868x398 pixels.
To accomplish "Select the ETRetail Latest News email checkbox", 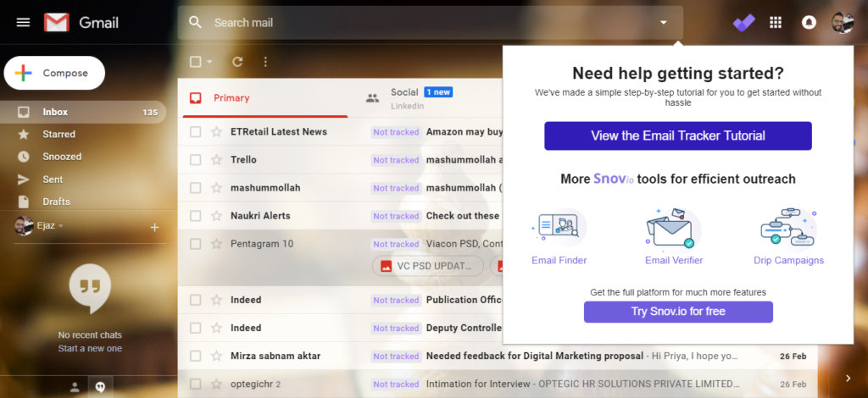I will [x=196, y=131].
